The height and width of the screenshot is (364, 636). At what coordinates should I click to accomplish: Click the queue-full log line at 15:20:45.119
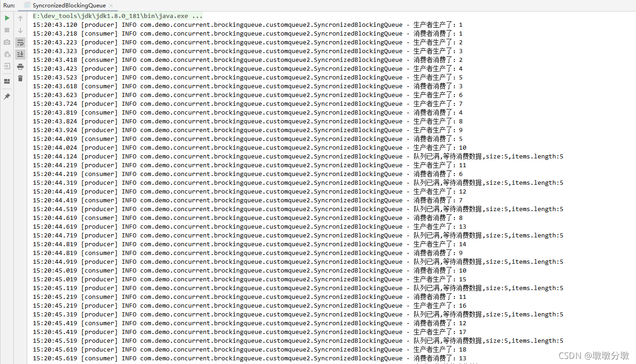[x=298, y=288]
